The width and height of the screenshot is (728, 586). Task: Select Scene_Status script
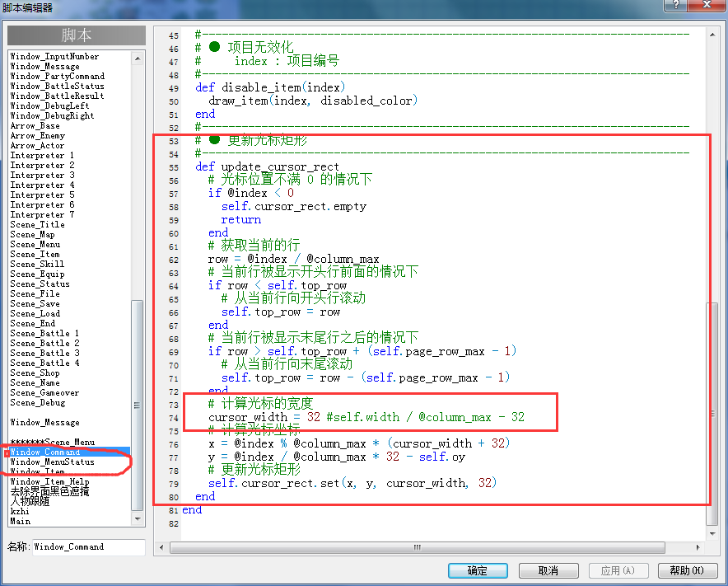pos(40,284)
